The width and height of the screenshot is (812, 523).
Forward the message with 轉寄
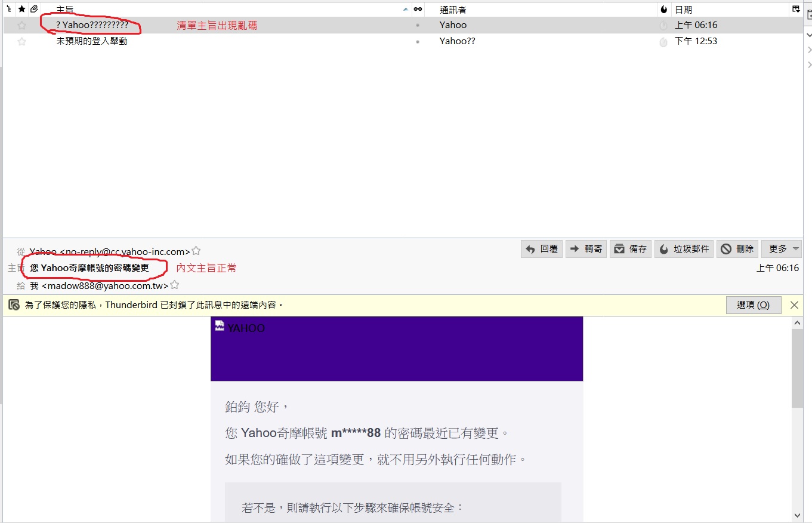(586, 249)
